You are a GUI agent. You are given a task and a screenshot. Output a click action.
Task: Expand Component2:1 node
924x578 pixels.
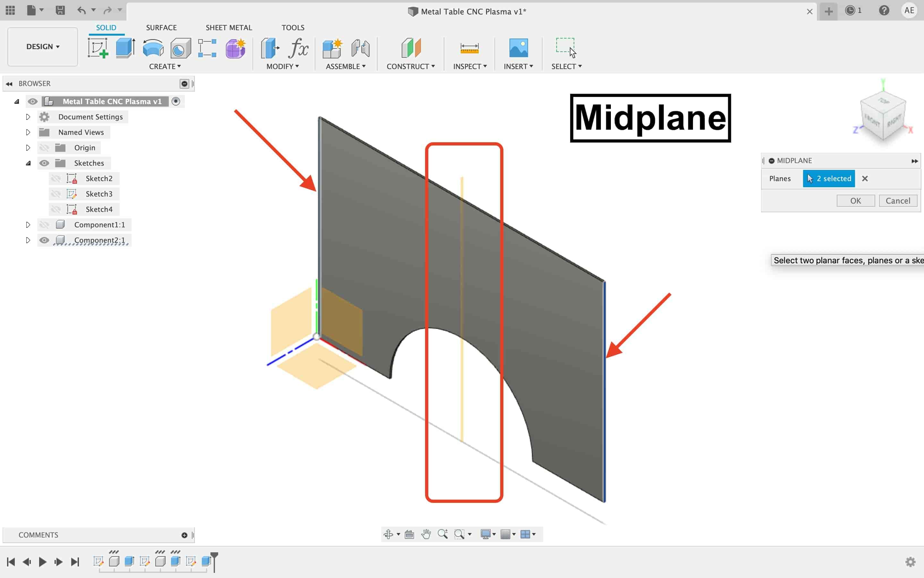tap(28, 240)
